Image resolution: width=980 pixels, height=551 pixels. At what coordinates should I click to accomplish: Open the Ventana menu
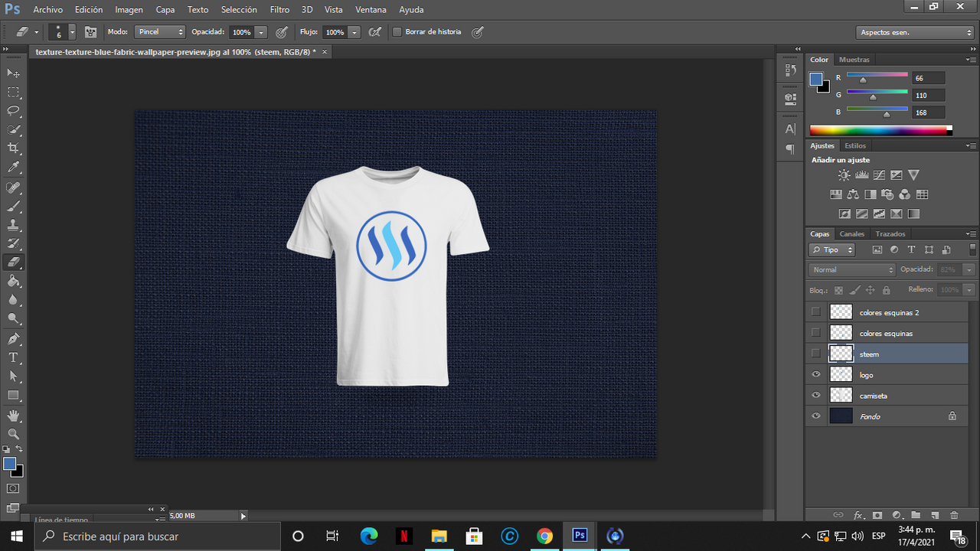(x=371, y=10)
